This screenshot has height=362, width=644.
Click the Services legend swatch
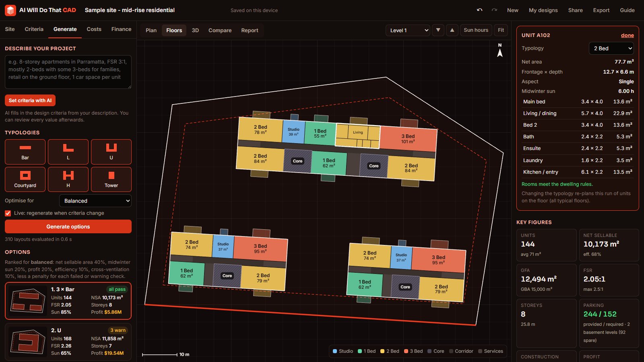pyautogui.click(x=480, y=351)
